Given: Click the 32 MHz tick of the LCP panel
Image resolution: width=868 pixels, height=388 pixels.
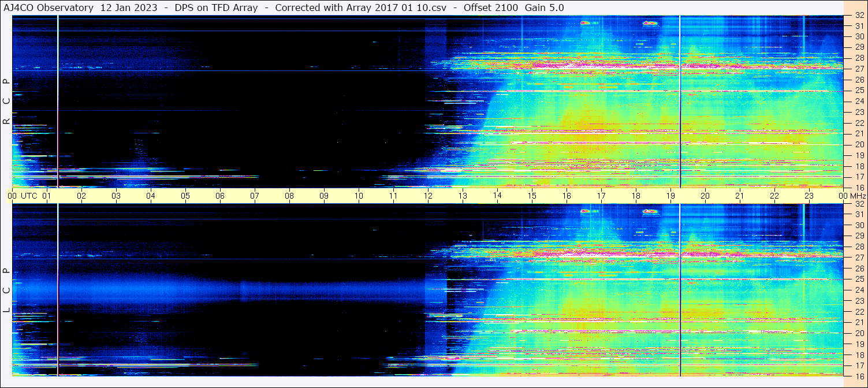Looking at the screenshot, I should click(859, 204).
